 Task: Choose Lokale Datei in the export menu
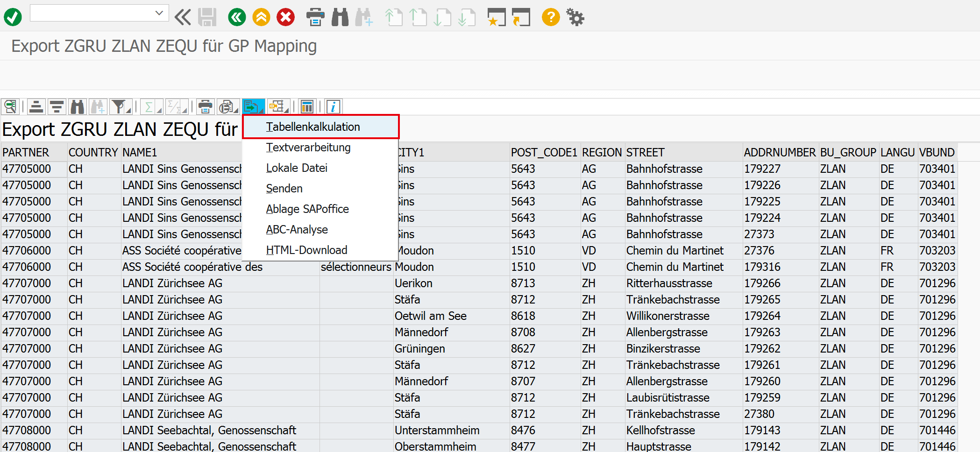pos(297,168)
